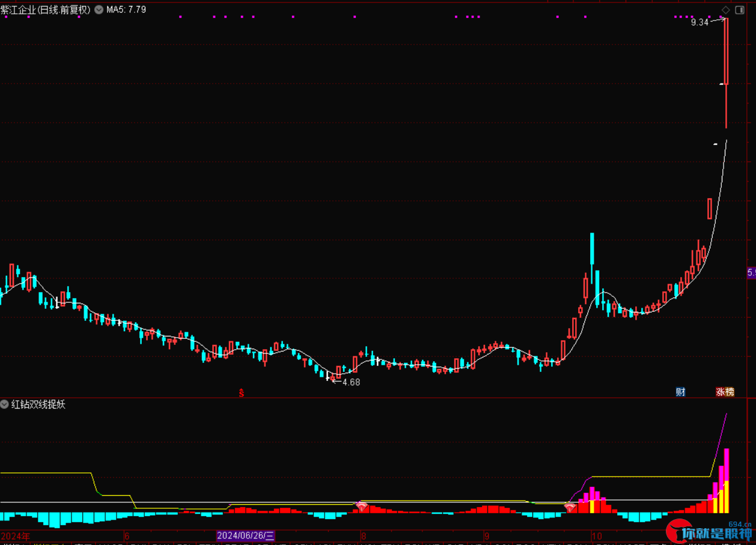Select the latest candlestick peaking at 9.34

(726, 73)
